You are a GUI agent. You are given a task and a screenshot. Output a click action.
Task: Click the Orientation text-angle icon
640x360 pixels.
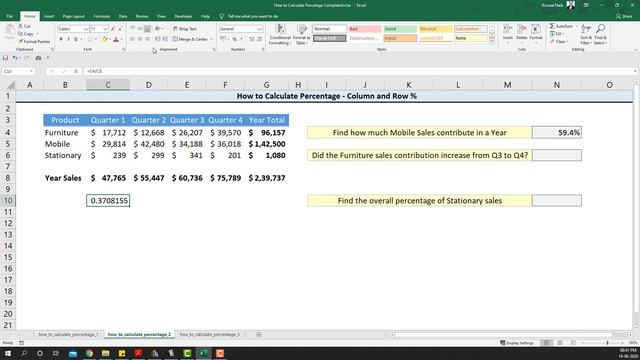click(158, 29)
